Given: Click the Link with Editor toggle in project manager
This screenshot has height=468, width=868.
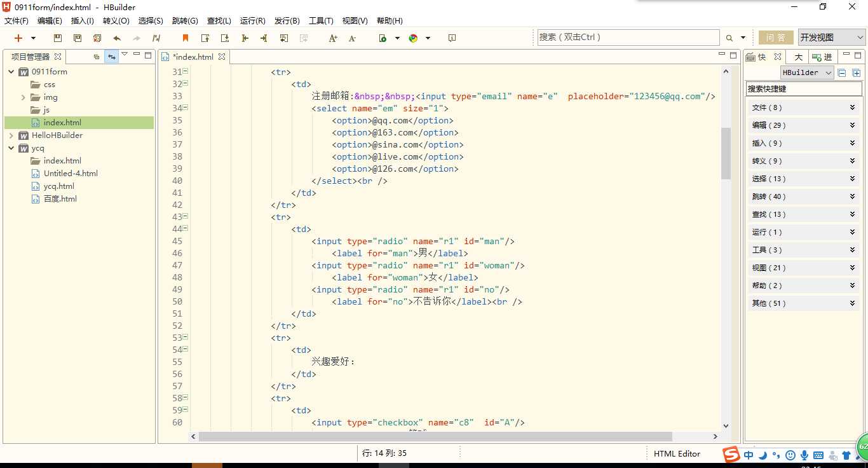Looking at the screenshot, I should tap(111, 57).
